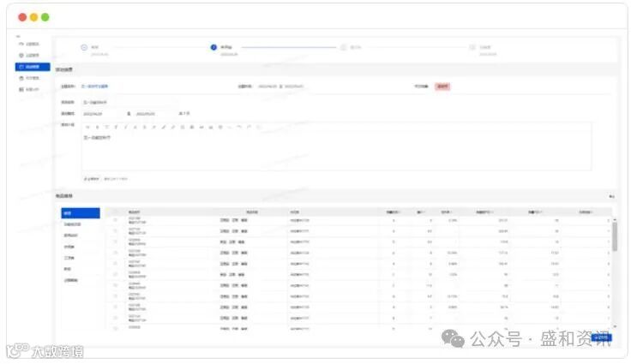Click the first completed step circle in the progress stepper
Viewport: 631px width, 364px height.
84,47
